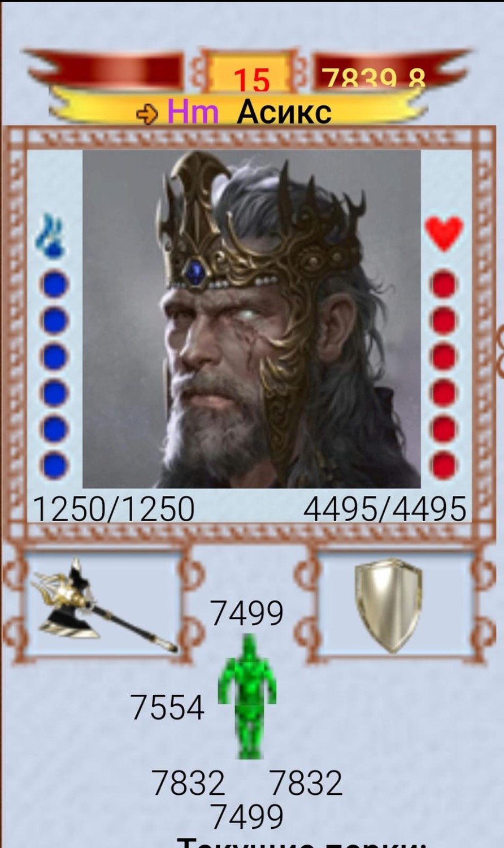Image resolution: width=504 pixels, height=848 pixels.
Task: Tap the health value 4495/4495
Action: 385,508
